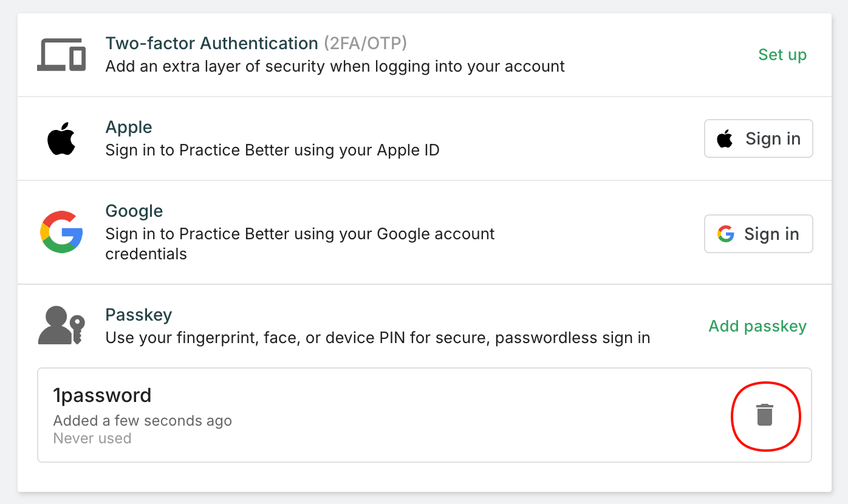Click the small Google icon inside Sign in button
848x504 pixels.
click(x=726, y=234)
